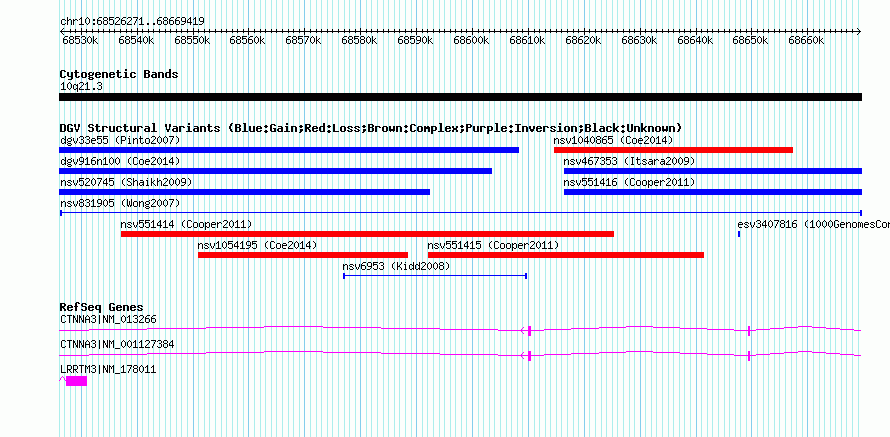
Task: Click the nsv520745 (Shaikh2009) label
Action: click(x=126, y=182)
